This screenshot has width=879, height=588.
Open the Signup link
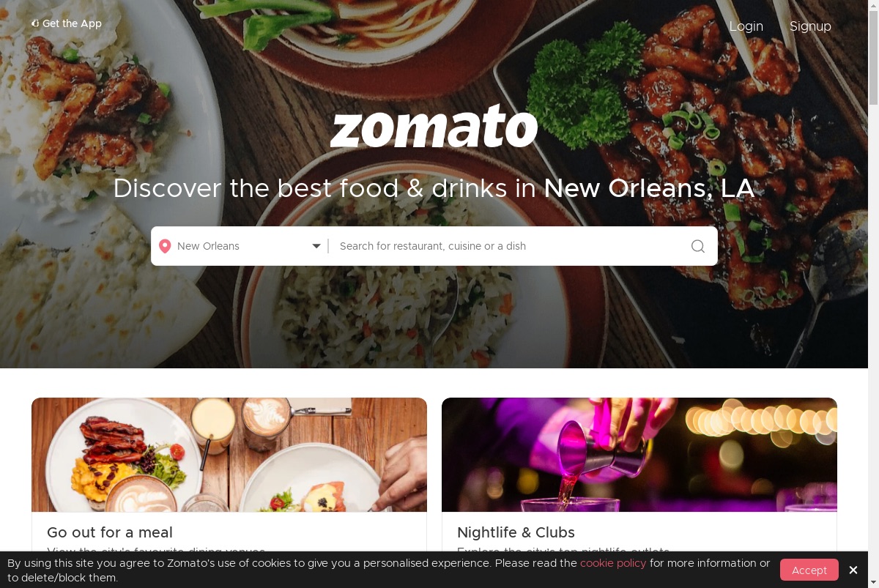(x=810, y=26)
